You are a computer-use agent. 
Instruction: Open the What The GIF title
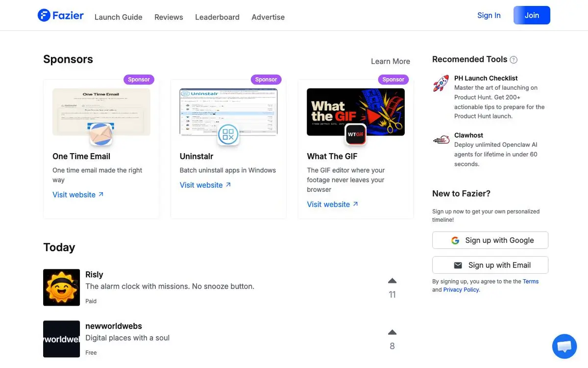(x=332, y=157)
